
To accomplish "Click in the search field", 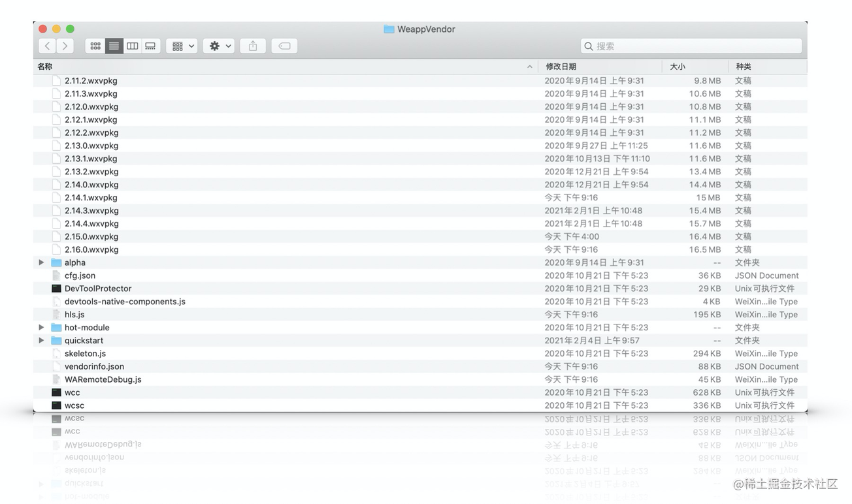I will [693, 46].
